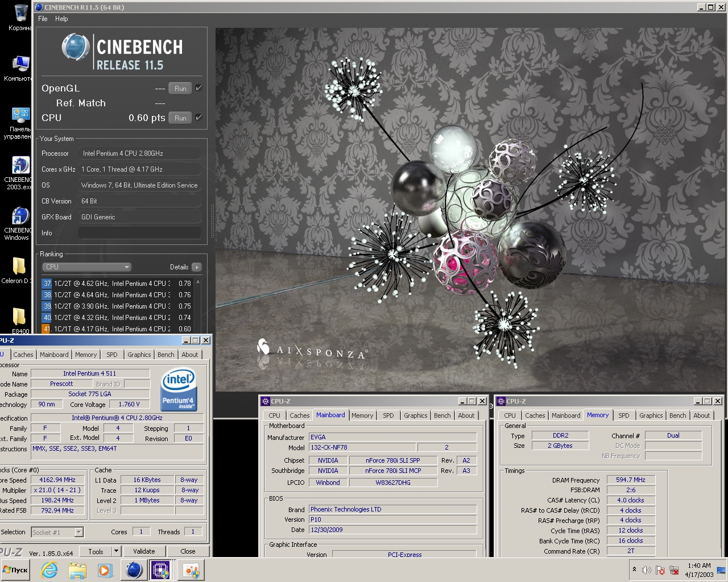Select ranking row 39 at 3.90 GHz
This screenshot has height=582, width=728.
point(118,306)
